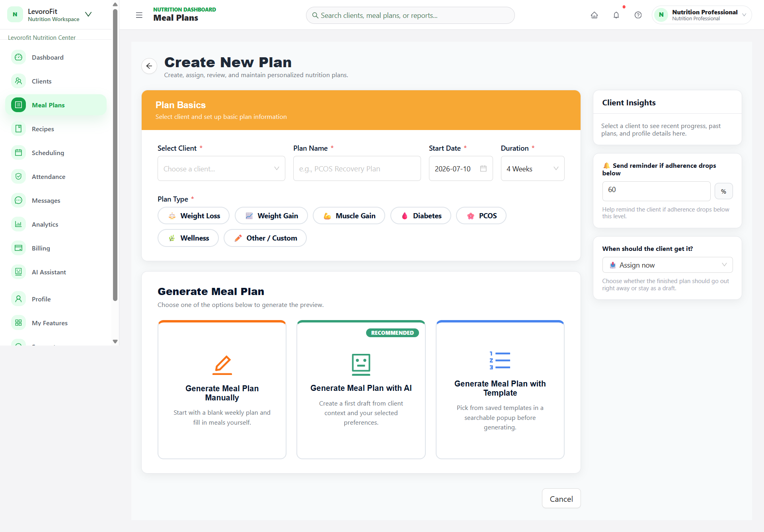The height and width of the screenshot is (532, 764).
Task: Toggle the hamburger menu icon
Action: click(139, 15)
